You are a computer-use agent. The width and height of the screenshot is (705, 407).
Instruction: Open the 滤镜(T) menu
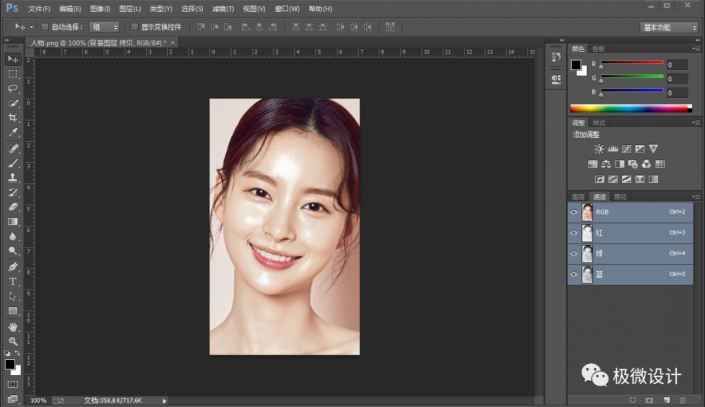tap(225, 8)
